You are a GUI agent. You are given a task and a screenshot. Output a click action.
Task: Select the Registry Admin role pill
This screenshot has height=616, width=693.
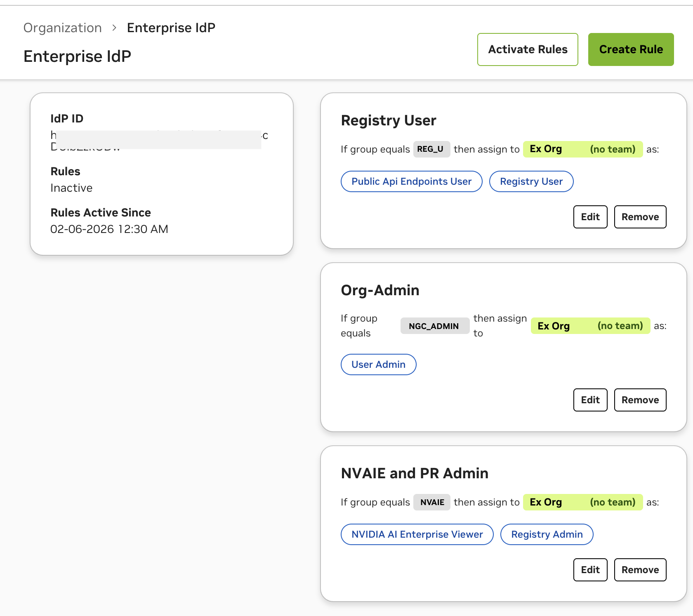[547, 534]
